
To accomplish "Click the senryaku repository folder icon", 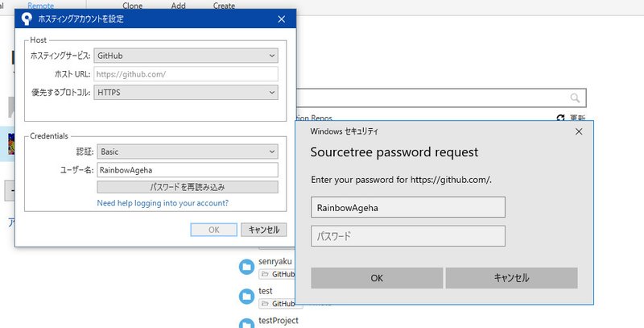I will [x=246, y=268].
